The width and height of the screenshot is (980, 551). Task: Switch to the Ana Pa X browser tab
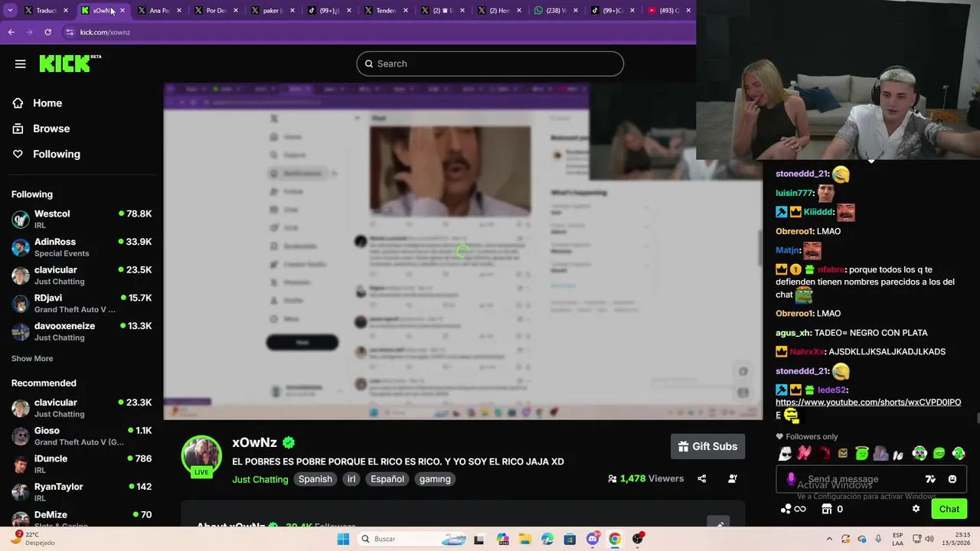(x=159, y=11)
